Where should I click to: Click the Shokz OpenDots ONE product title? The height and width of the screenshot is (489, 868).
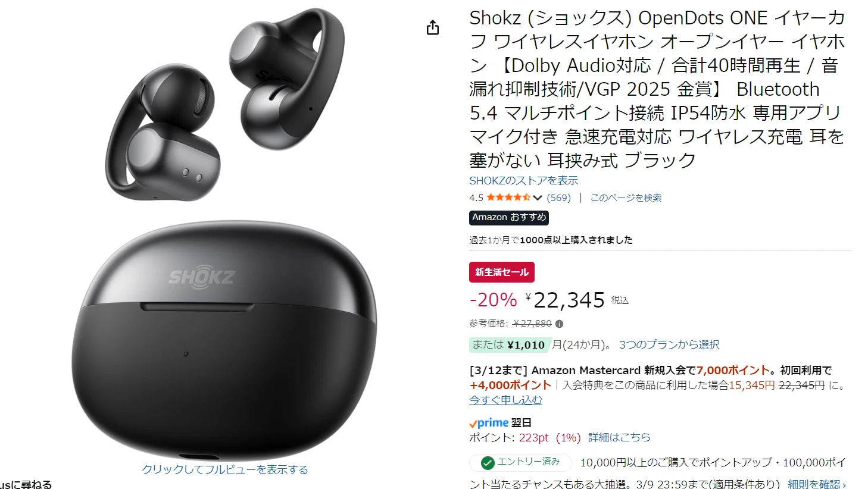[x=657, y=89]
